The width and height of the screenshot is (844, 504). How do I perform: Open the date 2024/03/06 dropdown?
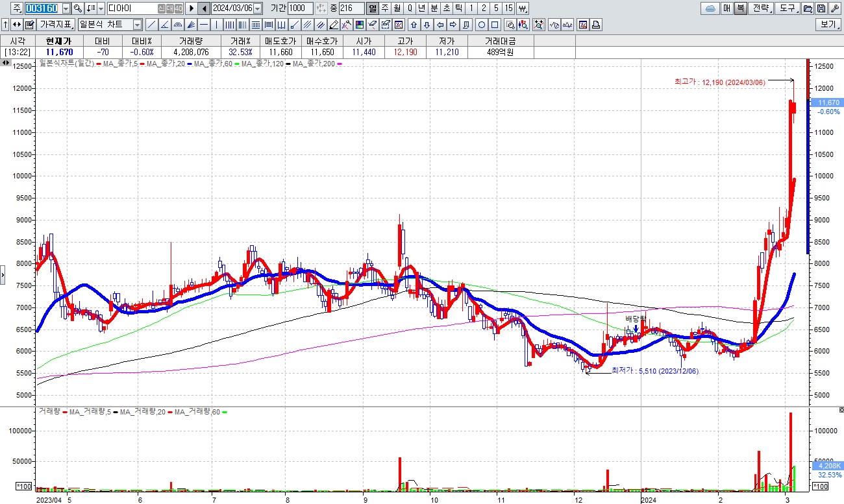(x=258, y=8)
